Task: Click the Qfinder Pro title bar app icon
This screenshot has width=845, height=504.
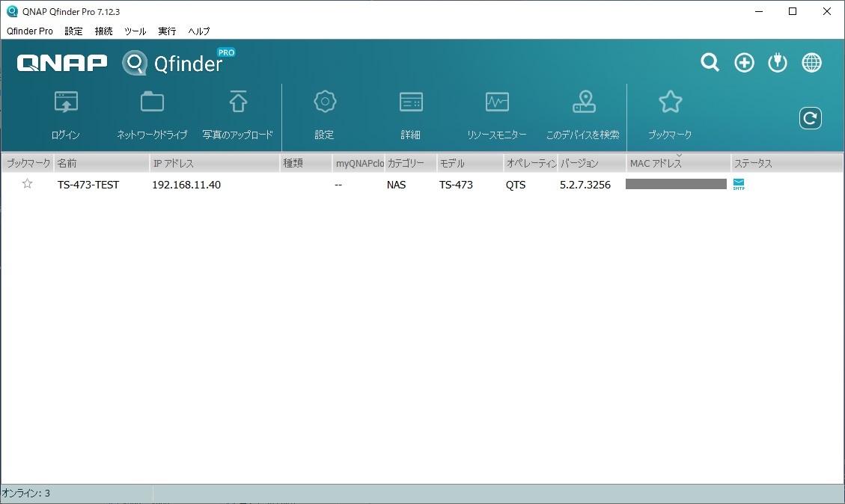Action: click(12, 11)
